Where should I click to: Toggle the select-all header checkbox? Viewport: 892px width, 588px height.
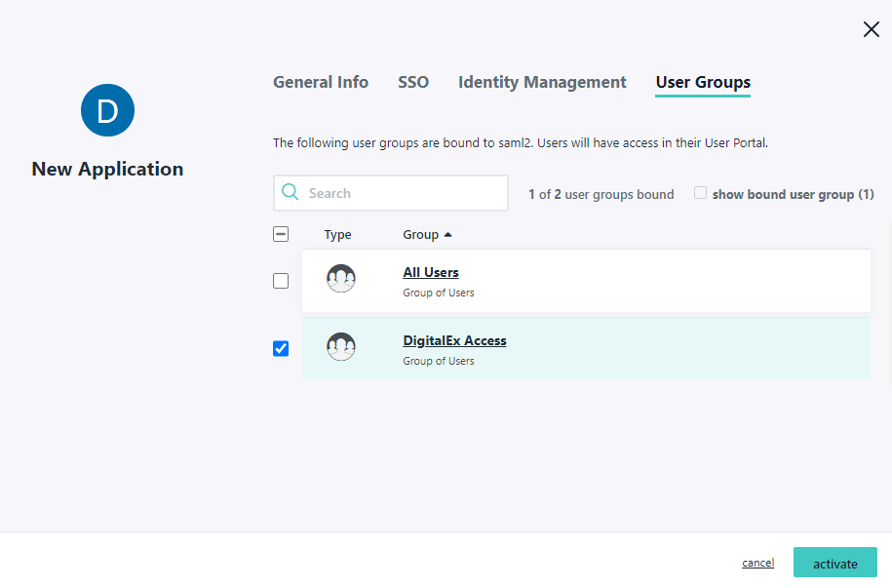point(281,234)
